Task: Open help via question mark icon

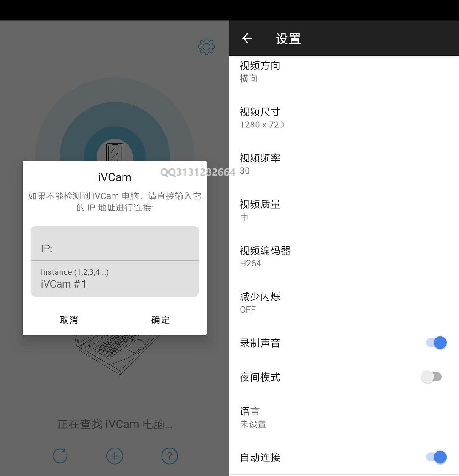Action: coord(169,456)
